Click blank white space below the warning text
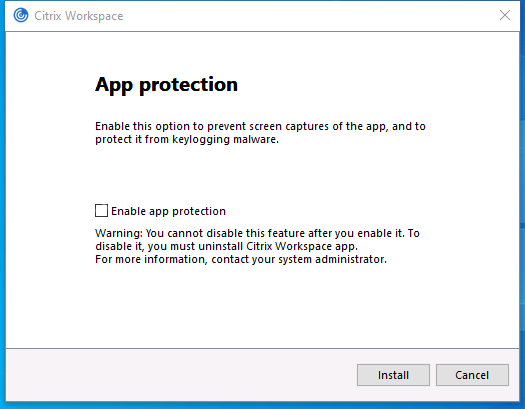The image size is (525, 409). [x=261, y=305]
